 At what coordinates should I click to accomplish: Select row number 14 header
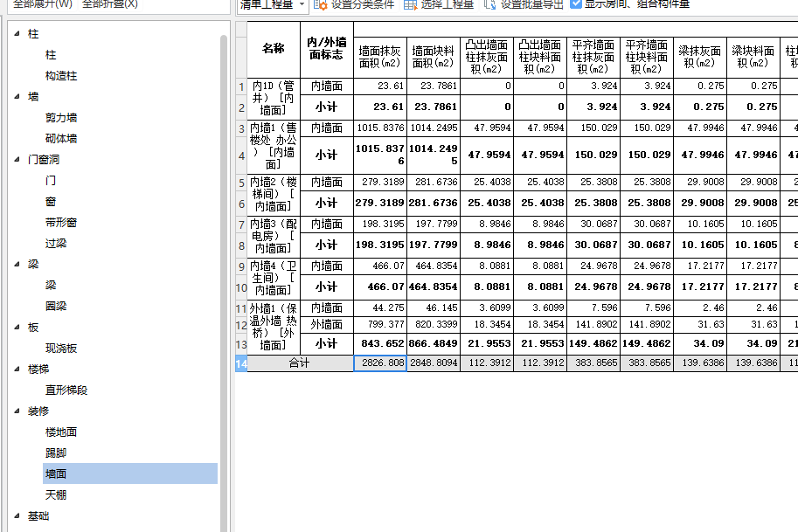click(x=241, y=363)
